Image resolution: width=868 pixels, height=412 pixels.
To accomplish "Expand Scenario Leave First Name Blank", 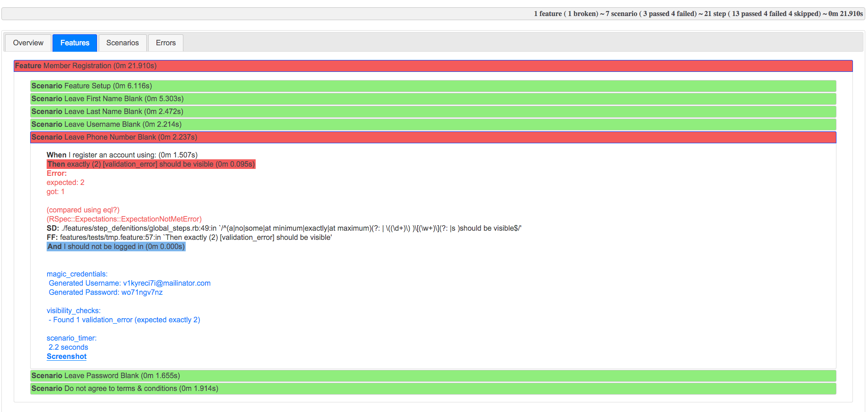I will point(433,99).
